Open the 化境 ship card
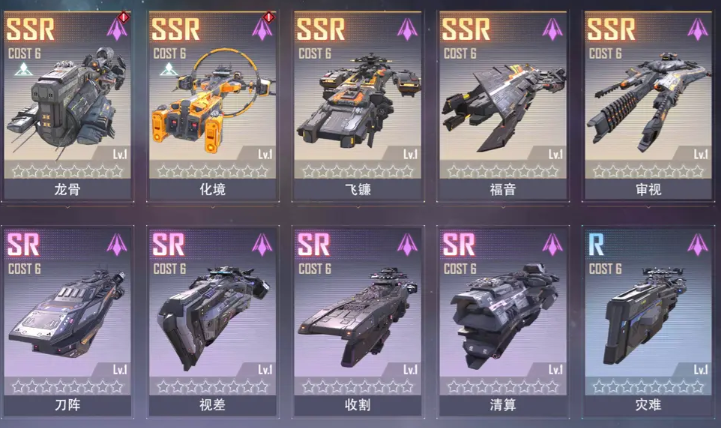The height and width of the screenshot is (428, 721). click(x=212, y=106)
